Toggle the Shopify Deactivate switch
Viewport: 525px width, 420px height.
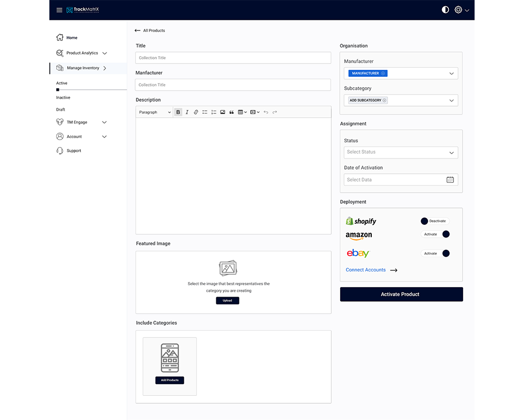click(x=435, y=221)
